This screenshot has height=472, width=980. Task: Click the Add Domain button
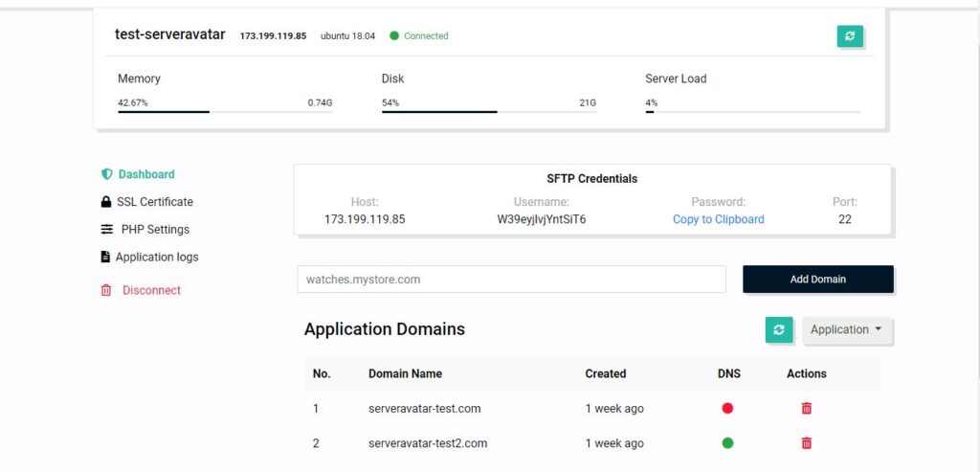tap(818, 279)
